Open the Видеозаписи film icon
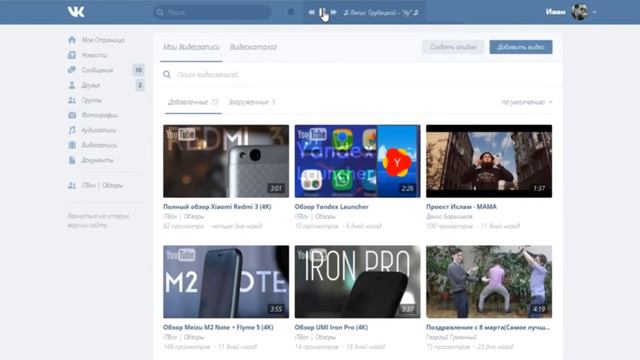The width and height of the screenshot is (640, 360). point(72,145)
